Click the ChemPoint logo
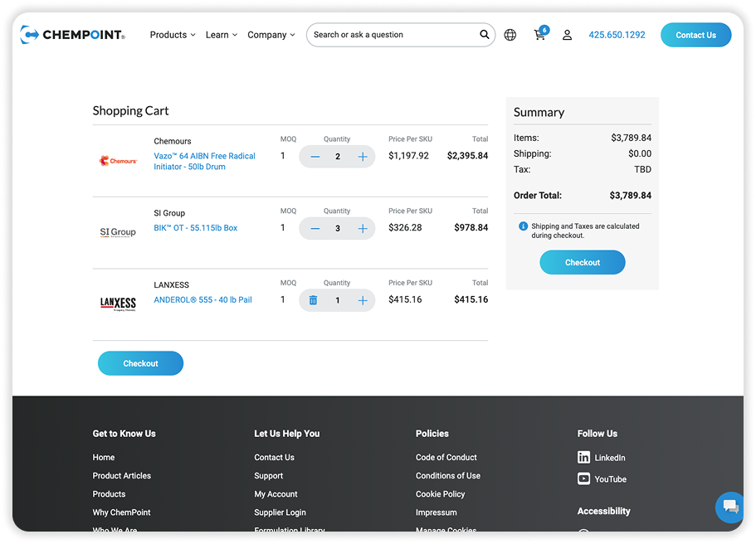 click(x=73, y=35)
